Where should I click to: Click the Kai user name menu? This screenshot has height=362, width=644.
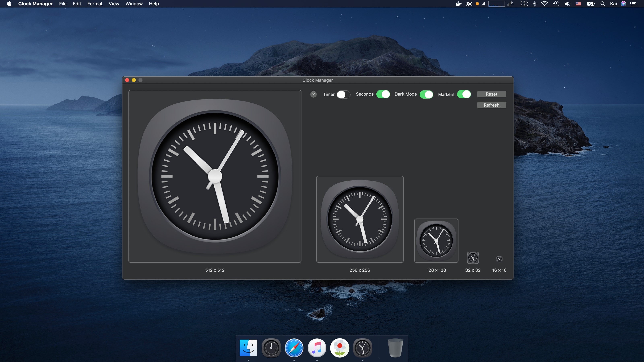(613, 4)
